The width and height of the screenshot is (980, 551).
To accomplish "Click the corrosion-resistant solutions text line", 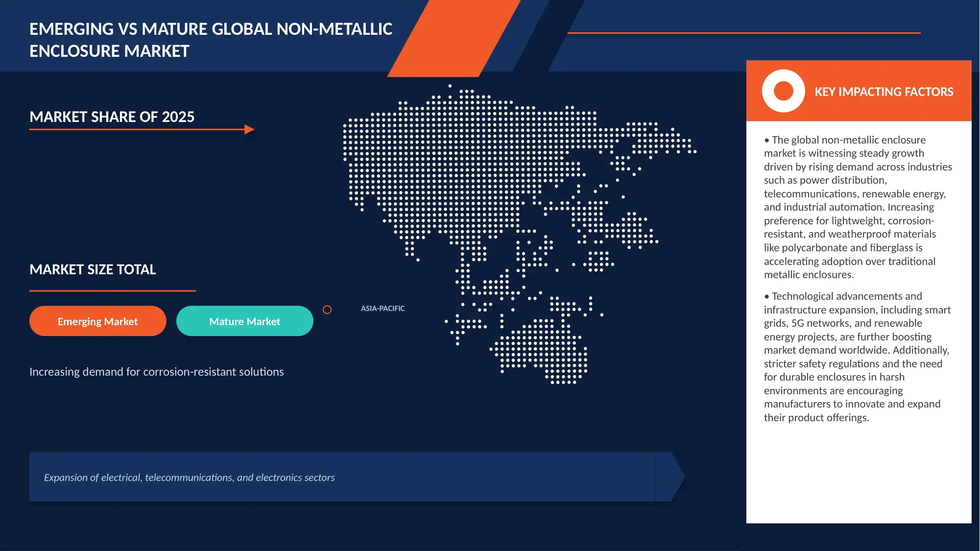I will pyautogui.click(x=156, y=372).
